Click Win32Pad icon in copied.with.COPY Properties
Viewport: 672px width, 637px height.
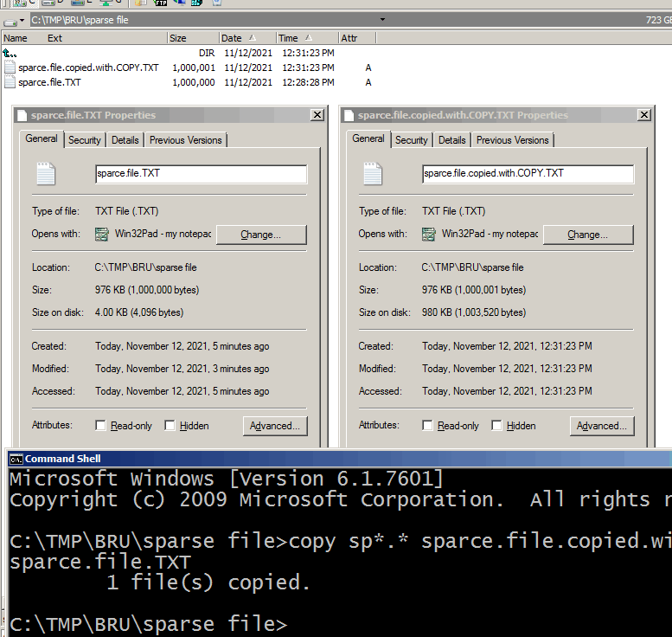[x=429, y=235]
